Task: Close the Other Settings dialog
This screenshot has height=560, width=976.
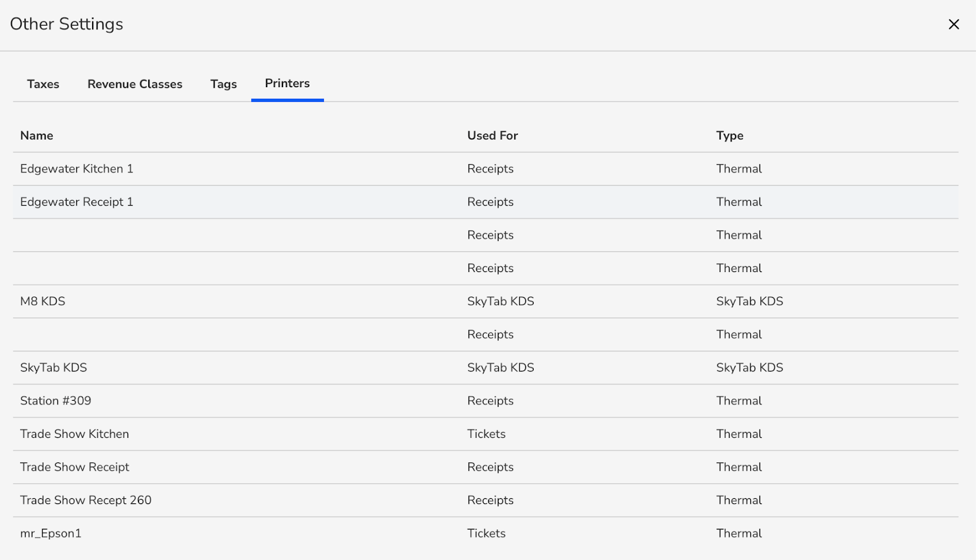Action: pyautogui.click(x=953, y=24)
